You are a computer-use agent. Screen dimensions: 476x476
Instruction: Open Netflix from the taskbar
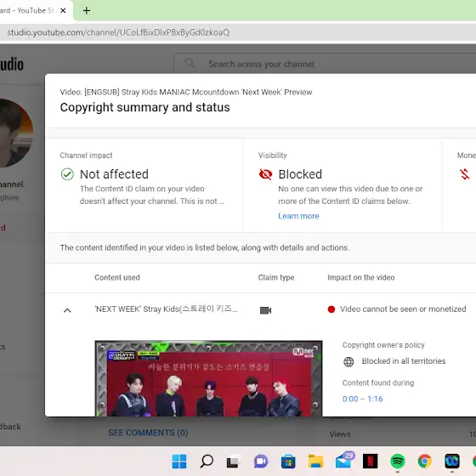370,462
